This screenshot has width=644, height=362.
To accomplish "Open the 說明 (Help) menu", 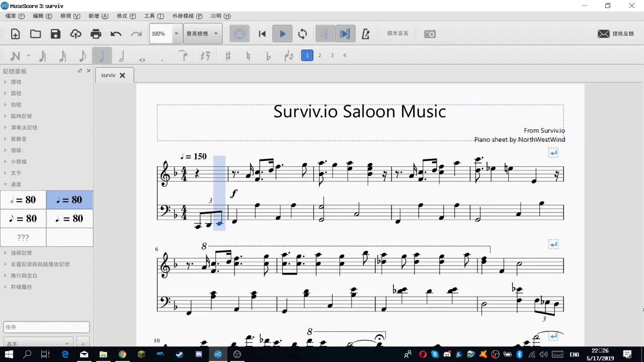I will pos(220,16).
